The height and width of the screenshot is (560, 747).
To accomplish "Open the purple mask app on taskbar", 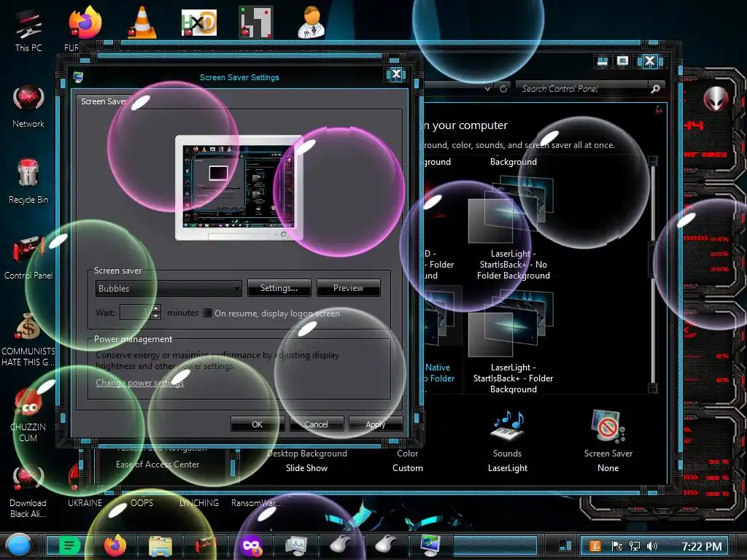I will pos(251,545).
